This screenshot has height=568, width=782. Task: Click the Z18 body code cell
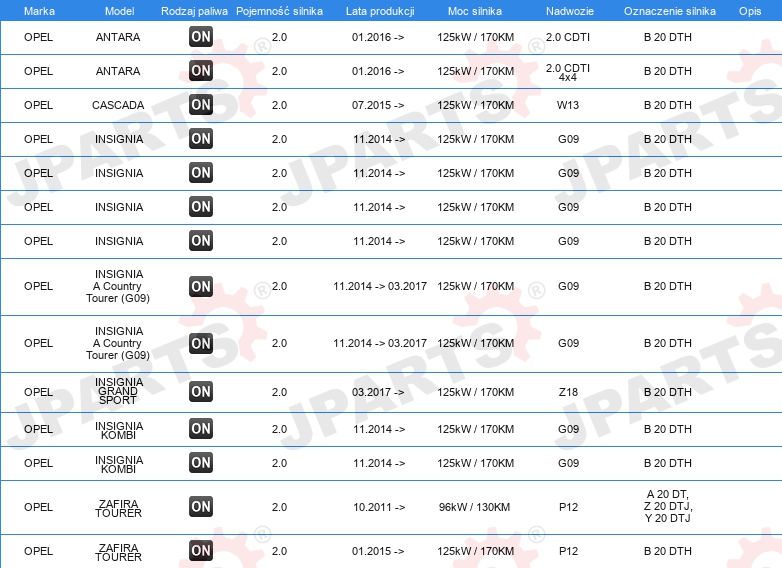(568, 392)
